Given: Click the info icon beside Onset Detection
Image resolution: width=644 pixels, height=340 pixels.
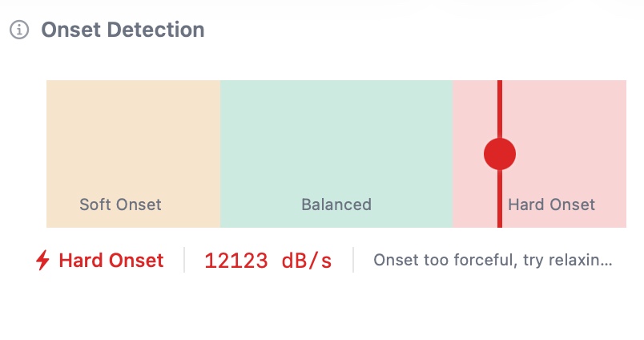Looking at the screenshot, I should click(19, 30).
